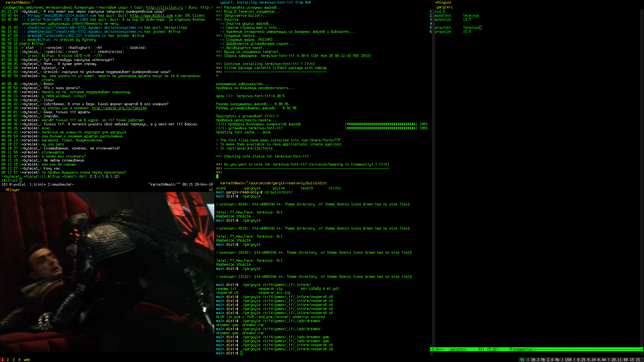
Task: Click the .garglkrc buffer name in mode line
Action: click(x=458, y=349)
